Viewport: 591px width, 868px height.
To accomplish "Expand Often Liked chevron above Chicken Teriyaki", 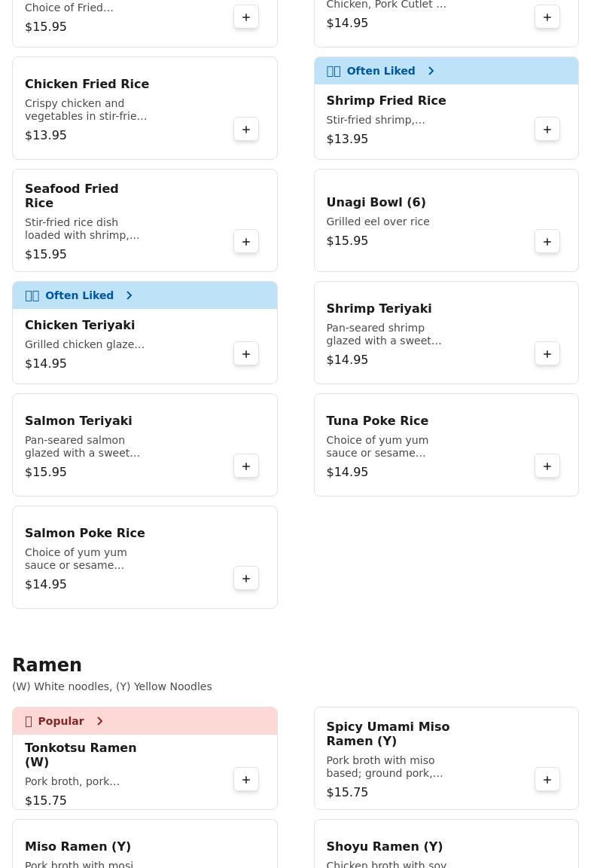I will click(129, 295).
